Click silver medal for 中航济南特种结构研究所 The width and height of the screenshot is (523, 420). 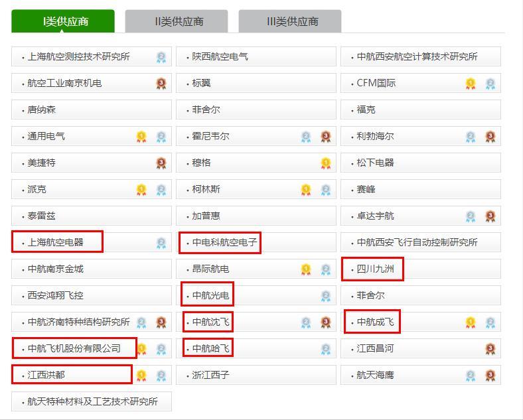(141, 322)
